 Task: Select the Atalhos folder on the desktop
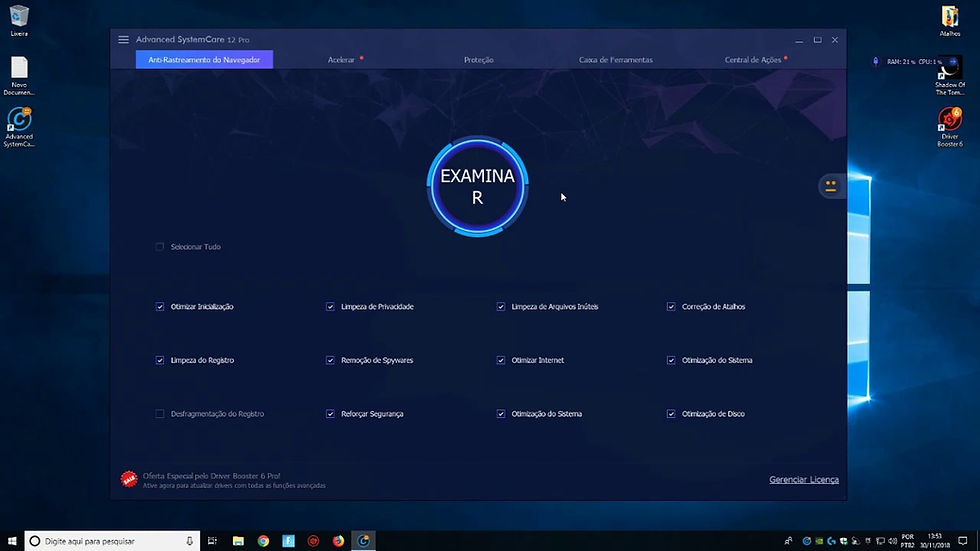(949, 21)
